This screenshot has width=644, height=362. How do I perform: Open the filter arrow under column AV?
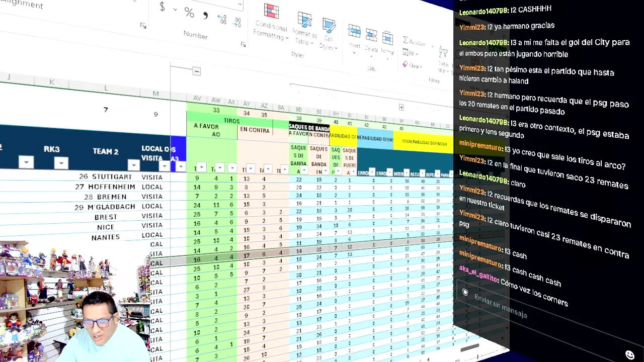(201, 167)
